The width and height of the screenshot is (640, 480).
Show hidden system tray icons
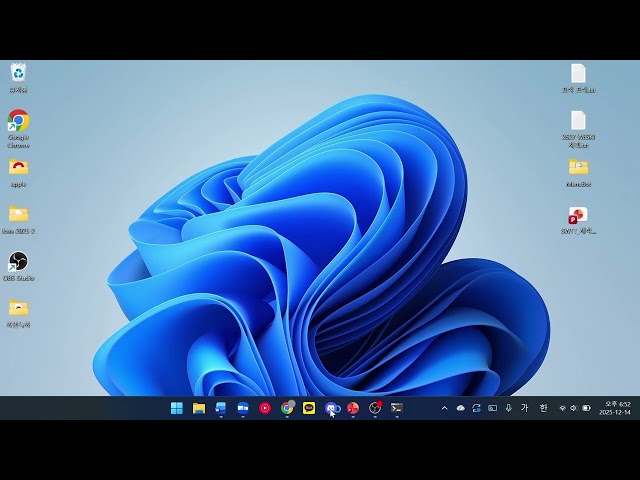444,408
